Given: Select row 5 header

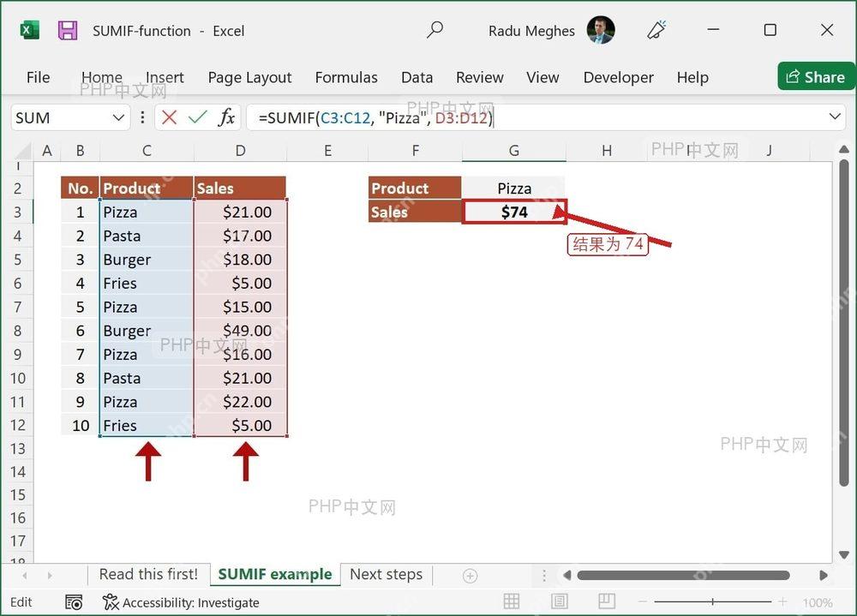Looking at the screenshot, I should tap(17, 259).
